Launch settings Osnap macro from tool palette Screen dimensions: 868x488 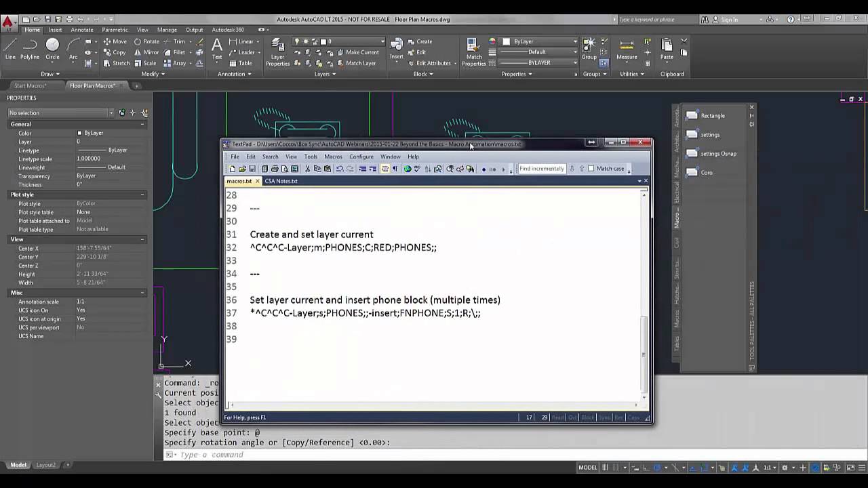click(711, 154)
